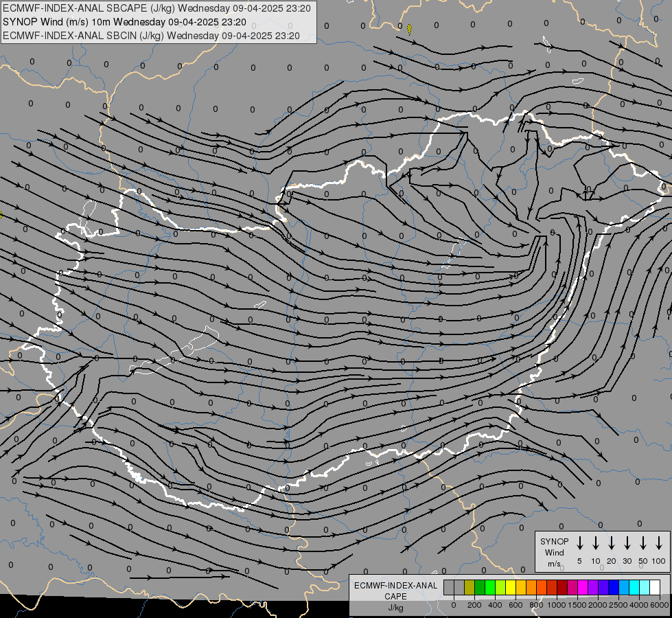Click the 4000 tick label on CAPE scale
The width and height of the screenshot is (672, 618).
[x=639, y=605]
